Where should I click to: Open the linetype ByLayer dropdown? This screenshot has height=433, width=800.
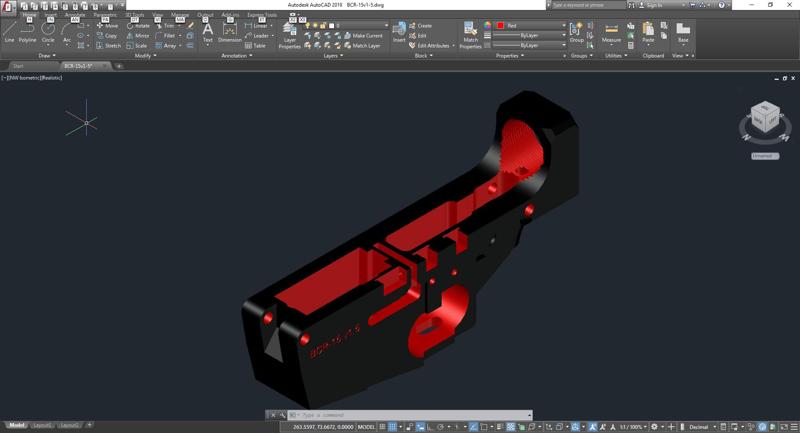point(530,45)
